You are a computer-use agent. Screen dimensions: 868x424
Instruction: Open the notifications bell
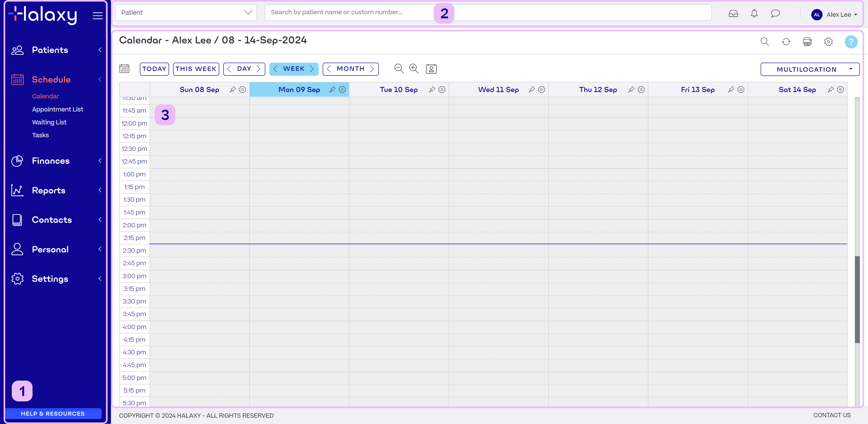point(754,14)
